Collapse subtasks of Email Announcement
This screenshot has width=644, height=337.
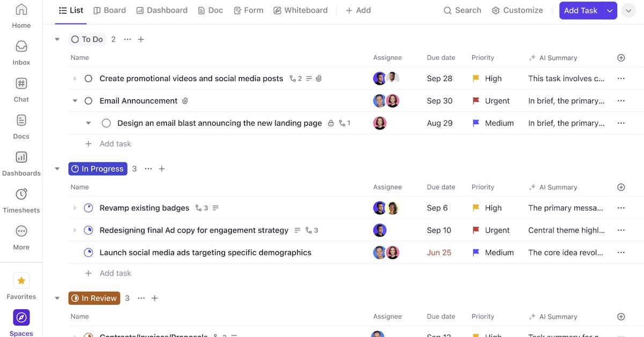pyautogui.click(x=75, y=101)
